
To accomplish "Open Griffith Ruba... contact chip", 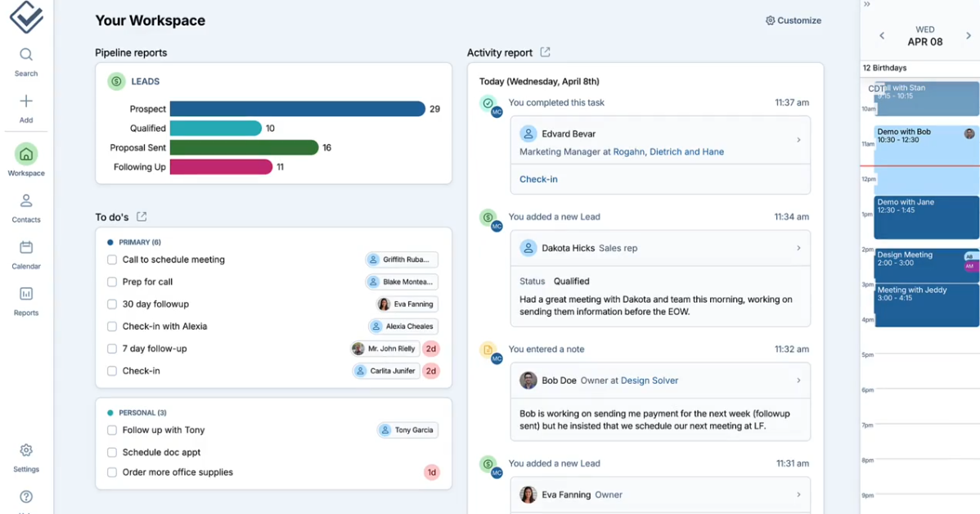I will [x=402, y=259].
